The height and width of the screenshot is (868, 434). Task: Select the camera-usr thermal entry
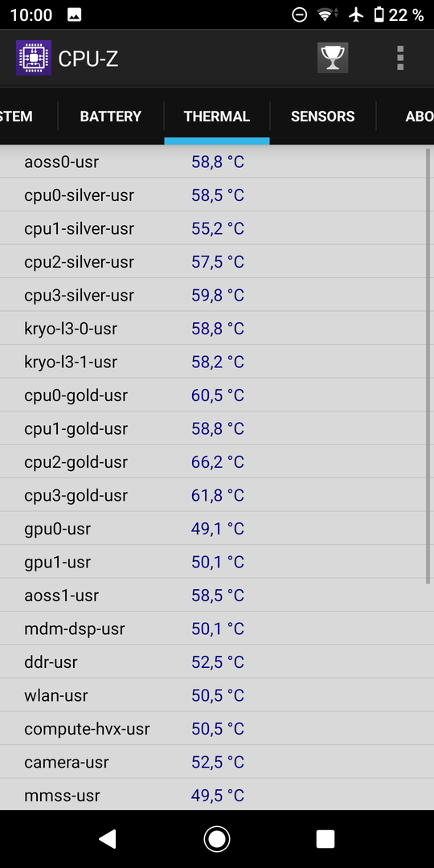(212, 762)
